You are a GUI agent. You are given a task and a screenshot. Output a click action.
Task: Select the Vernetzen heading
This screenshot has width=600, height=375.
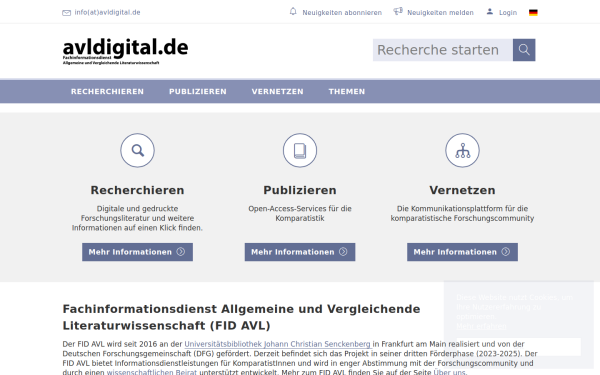click(x=462, y=190)
